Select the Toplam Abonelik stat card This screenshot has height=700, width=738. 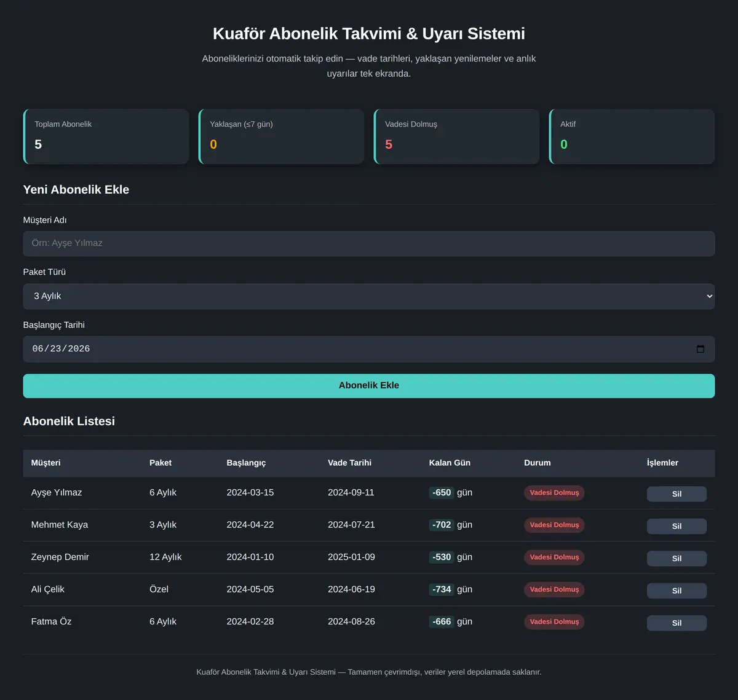[106, 136]
